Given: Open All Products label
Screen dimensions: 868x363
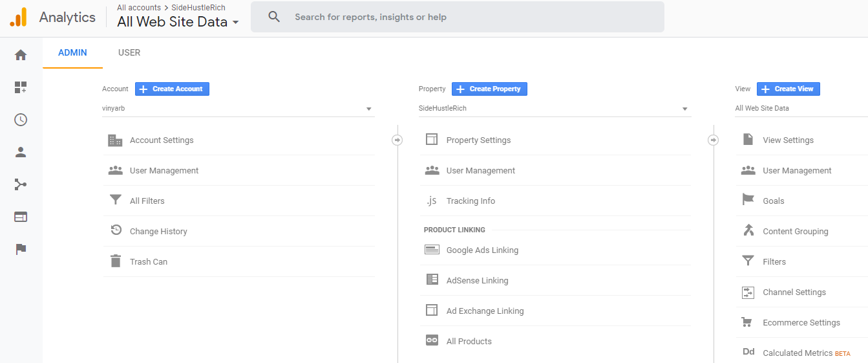Looking at the screenshot, I should [469, 342].
